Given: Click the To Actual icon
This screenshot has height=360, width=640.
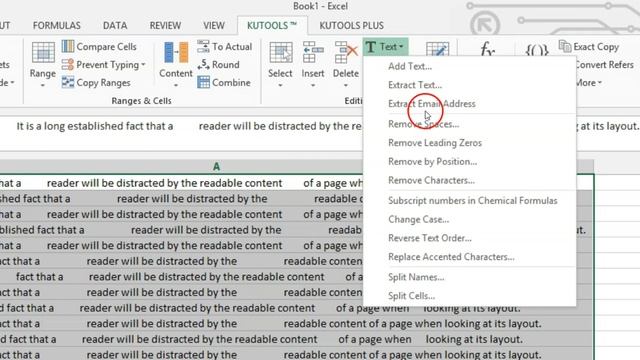Looking at the screenshot, I should pyautogui.click(x=203, y=46).
